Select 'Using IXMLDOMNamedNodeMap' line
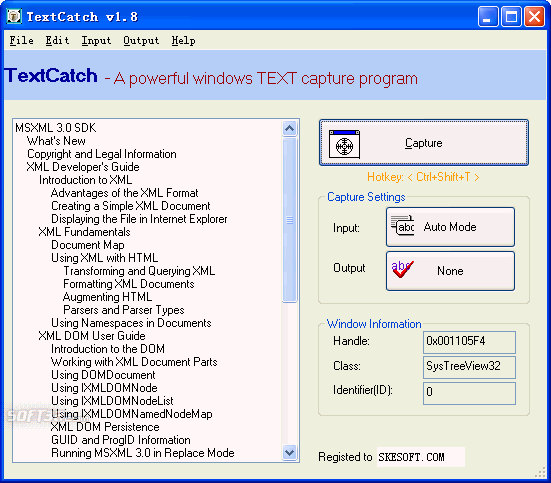Screen dimensions: 551x483 click(x=132, y=414)
